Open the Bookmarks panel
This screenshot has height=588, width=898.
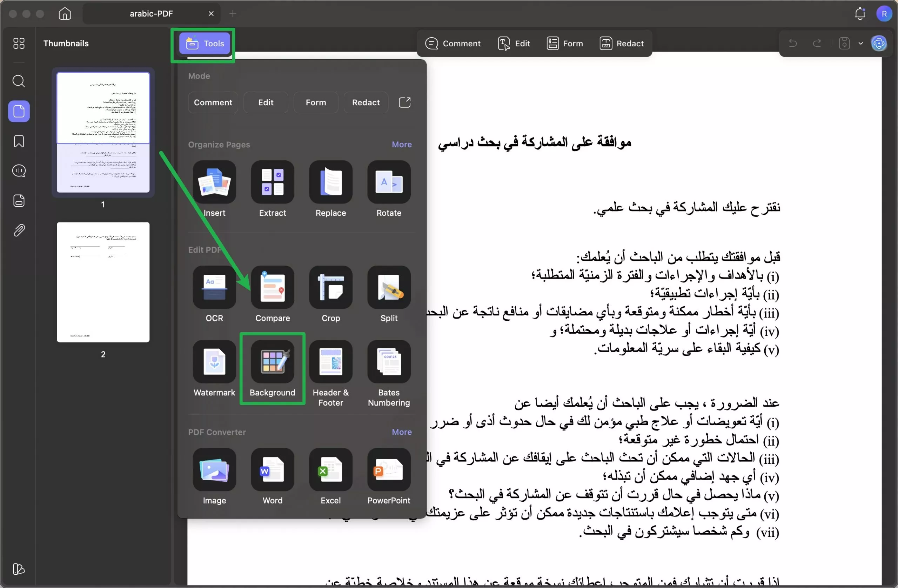(19, 141)
